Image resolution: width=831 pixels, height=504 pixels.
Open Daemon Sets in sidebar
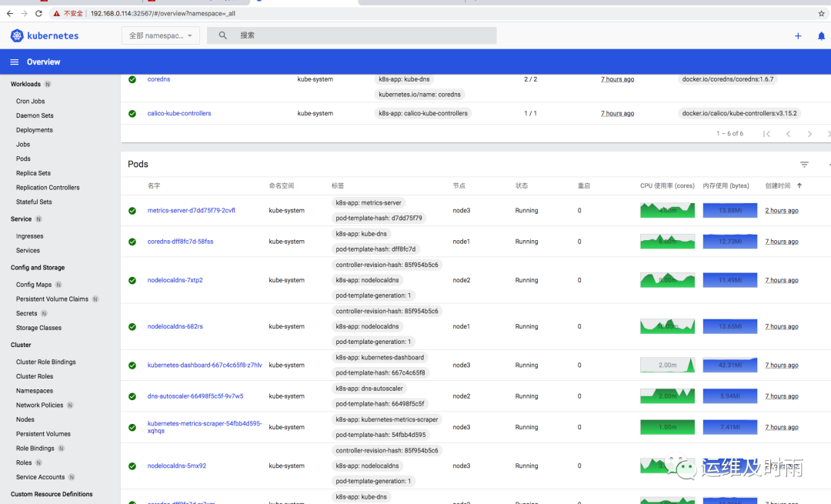point(35,115)
